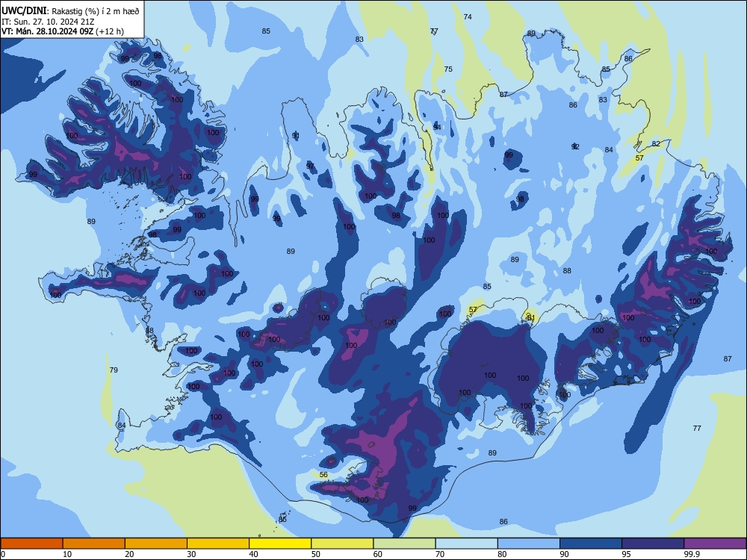Image resolution: width=747 pixels, height=560 pixels.
Task: Click the orange 10–20 legend swatch
Action: [x=94, y=544]
